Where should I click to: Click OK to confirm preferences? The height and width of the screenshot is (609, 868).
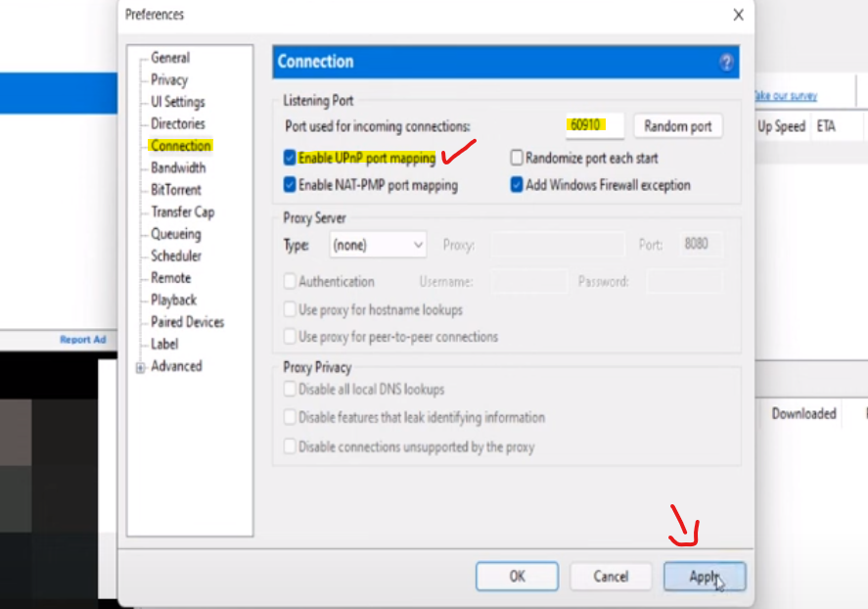[x=517, y=577]
